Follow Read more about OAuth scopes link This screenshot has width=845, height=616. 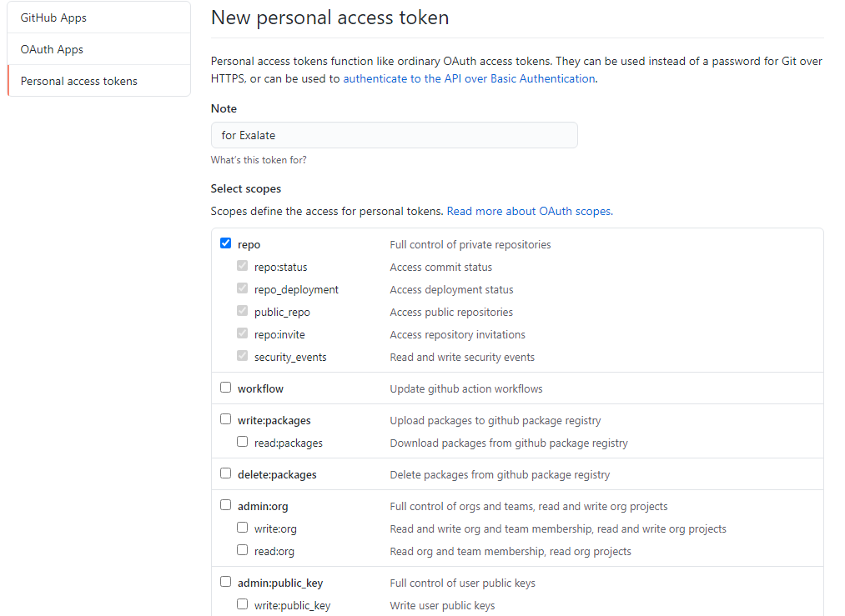coord(530,211)
